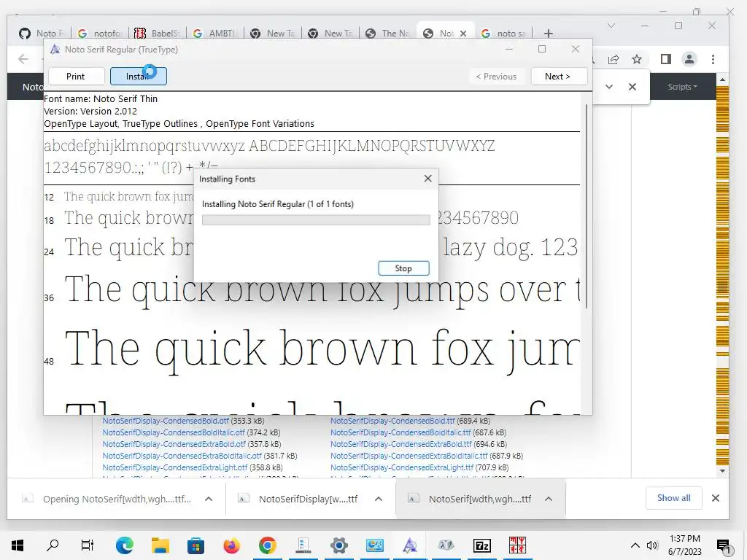Click the browser scrollbar down arrow
The width and height of the screenshot is (747, 560).
pos(723,471)
